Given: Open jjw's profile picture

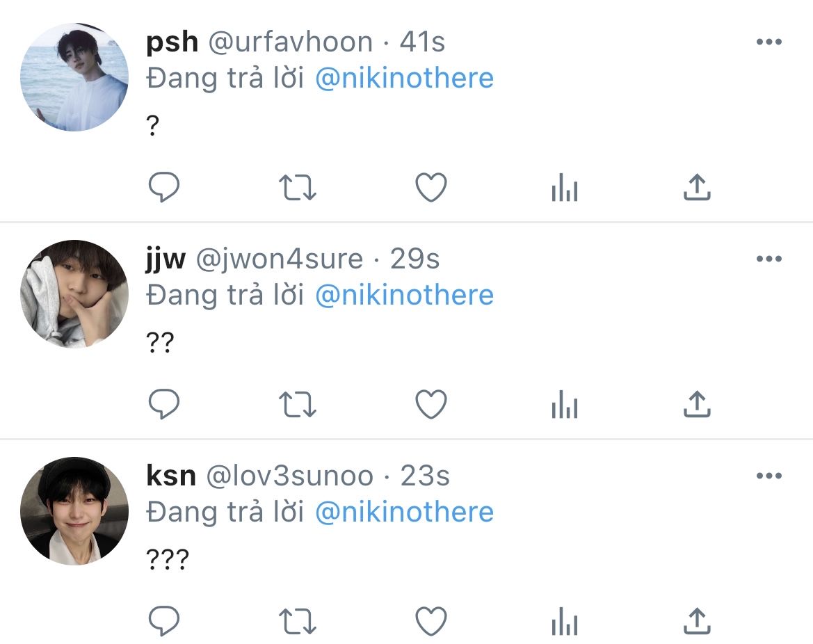Looking at the screenshot, I should [74, 293].
